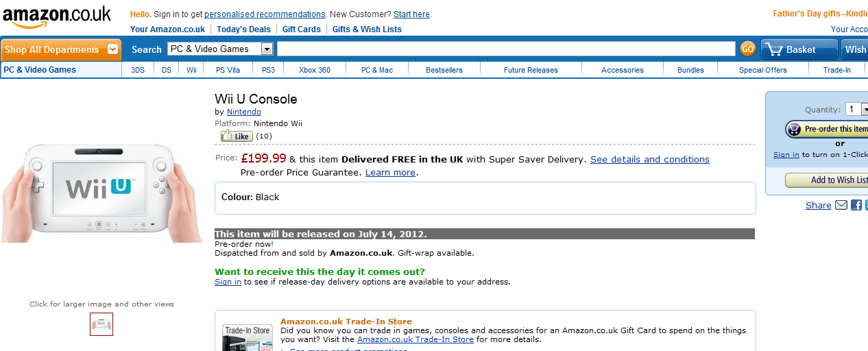Expand the Shop All Departments dropdown
The image size is (868, 351).
61,49
